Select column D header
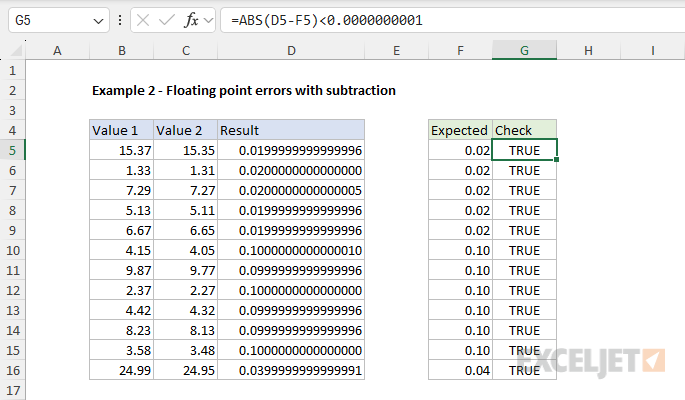The width and height of the screenshot is (685, 400). (291, 51)
